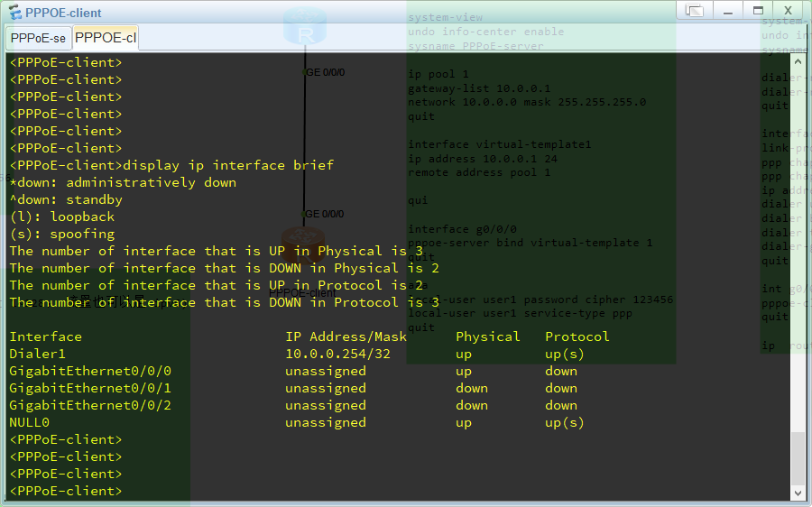
Task: Click the PPPOE-client router icon in topology
Action: coord(303,244)
